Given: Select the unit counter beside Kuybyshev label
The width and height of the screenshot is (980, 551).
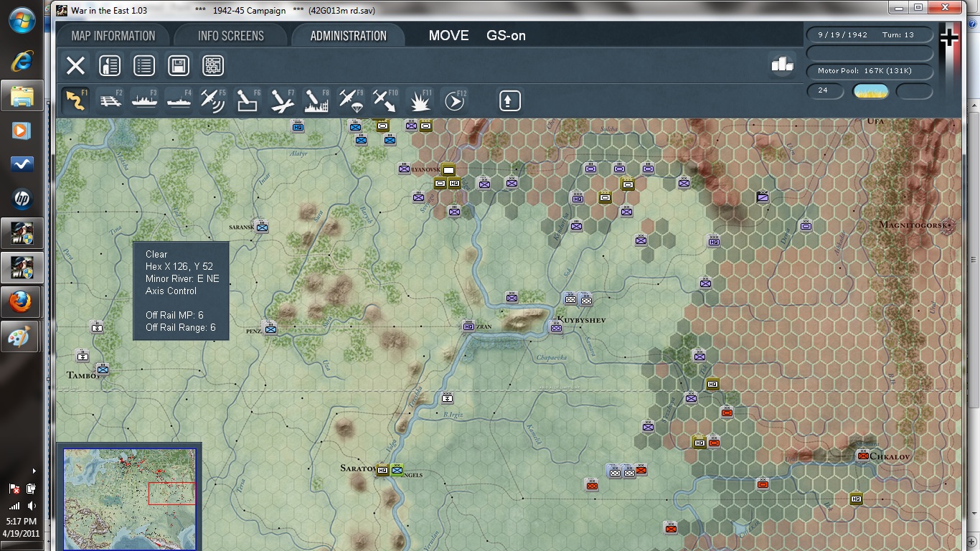Looking at the screenshot, I should pyautogui.click(x=556, y=327).
